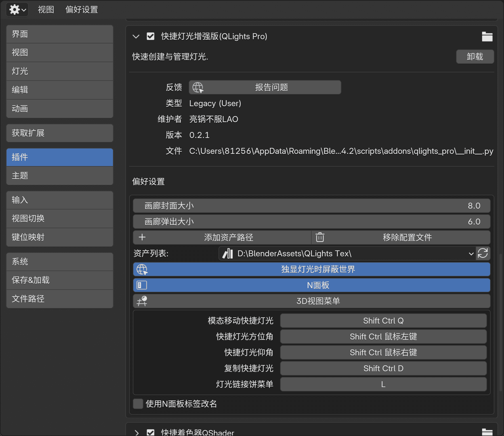
Task: Change the 灯光链接饼菜单 L hotkey
Action: (x=383, y=384)
